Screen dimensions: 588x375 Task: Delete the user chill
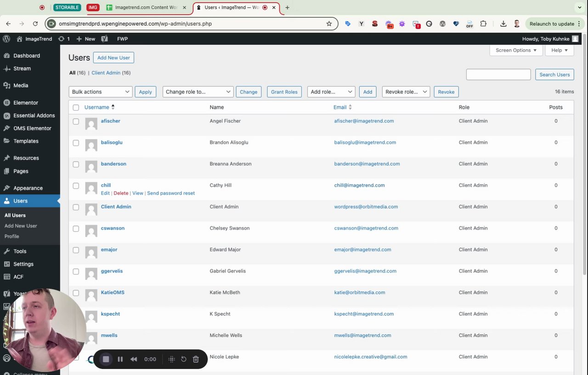[121, 193]
